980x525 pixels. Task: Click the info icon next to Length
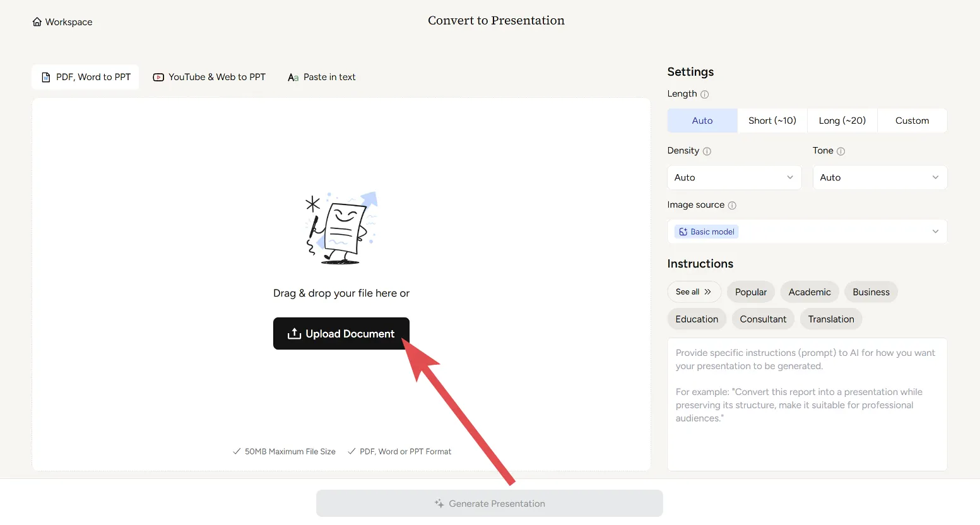pyautogui.click(x=704, y=95)
